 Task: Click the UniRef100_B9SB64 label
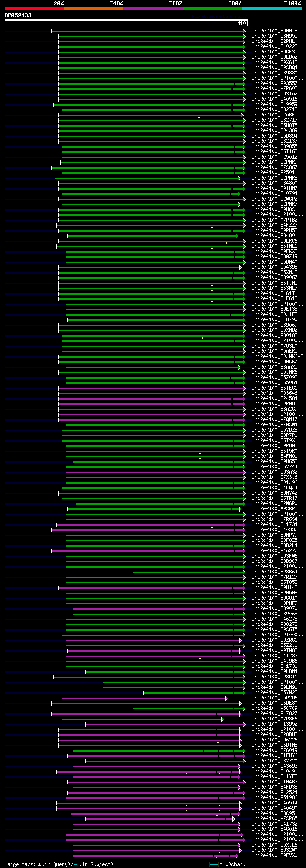274,572
